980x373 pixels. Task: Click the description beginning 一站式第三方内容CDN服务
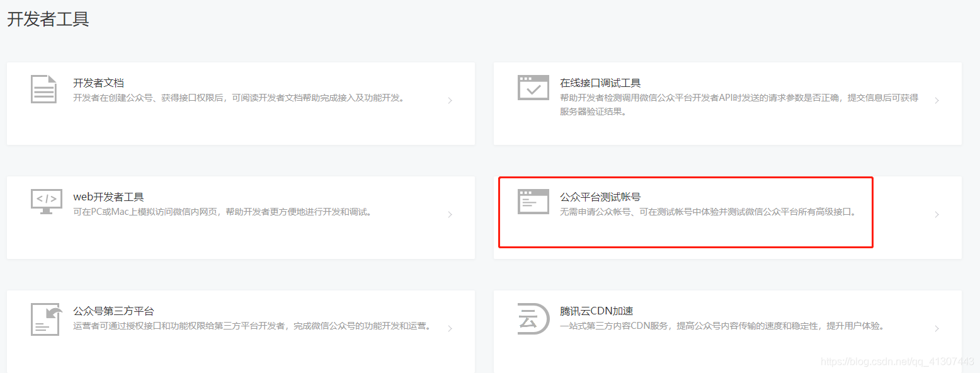722,326
